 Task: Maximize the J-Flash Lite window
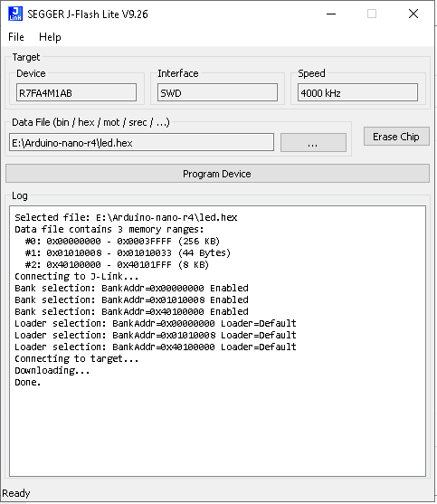point(372,14)
